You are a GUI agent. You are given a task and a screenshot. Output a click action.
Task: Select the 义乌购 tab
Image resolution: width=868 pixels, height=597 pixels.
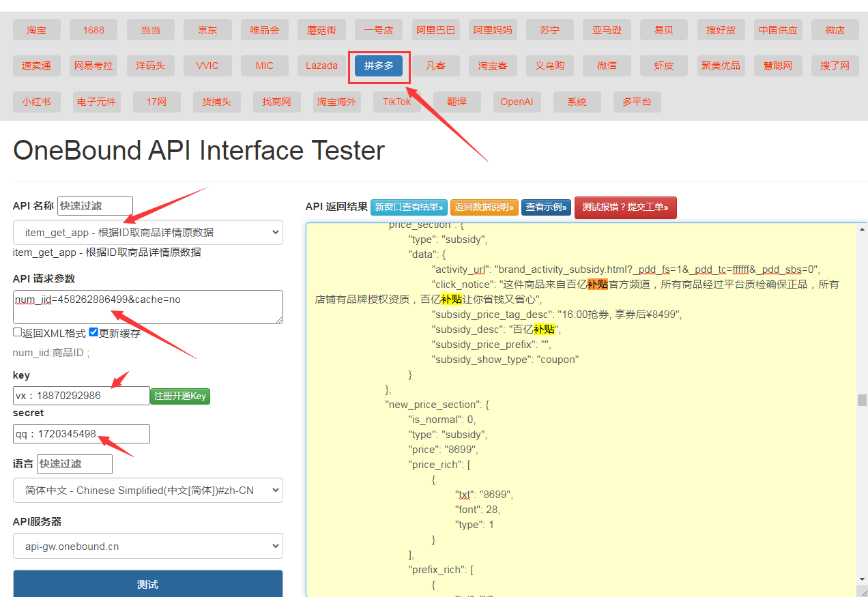coord(550,65)
